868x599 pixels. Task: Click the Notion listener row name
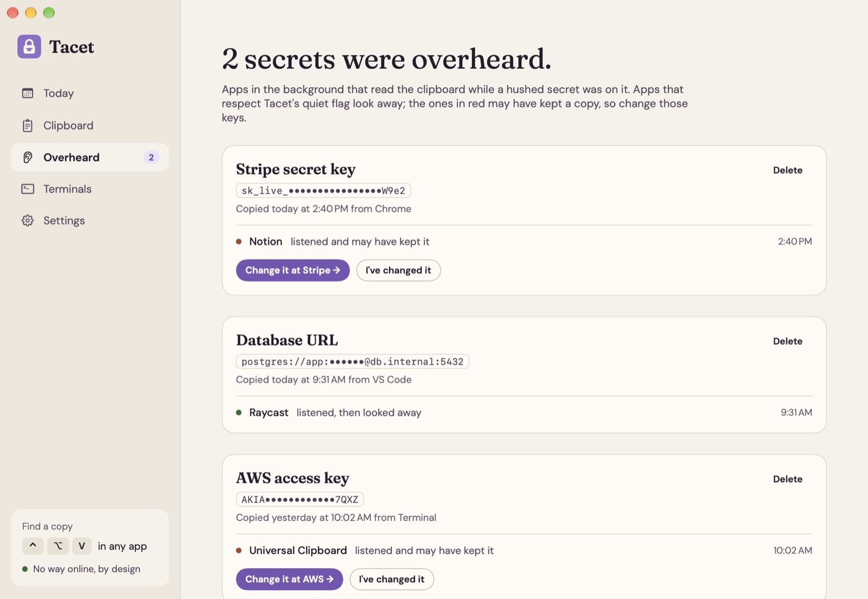pos(266,242)
